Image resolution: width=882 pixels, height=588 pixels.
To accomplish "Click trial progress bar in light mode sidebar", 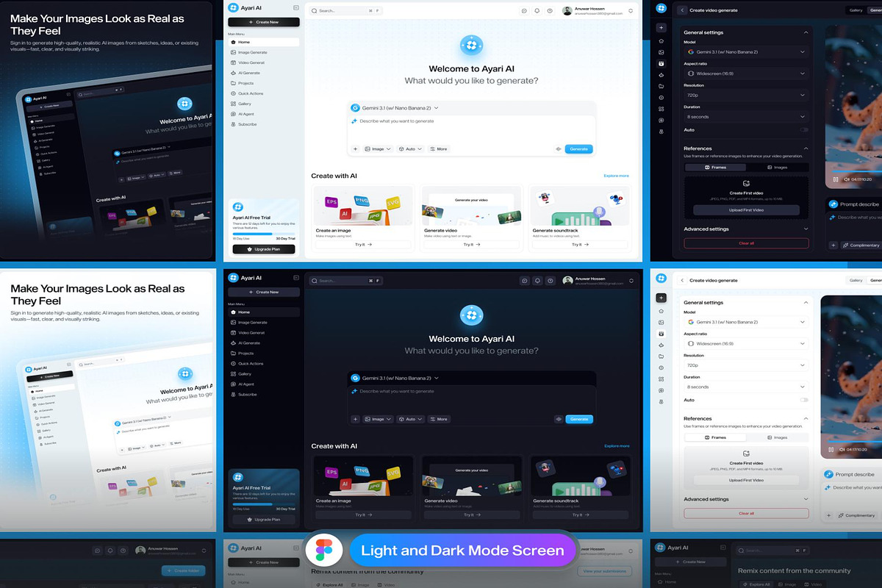I will 264,235.
